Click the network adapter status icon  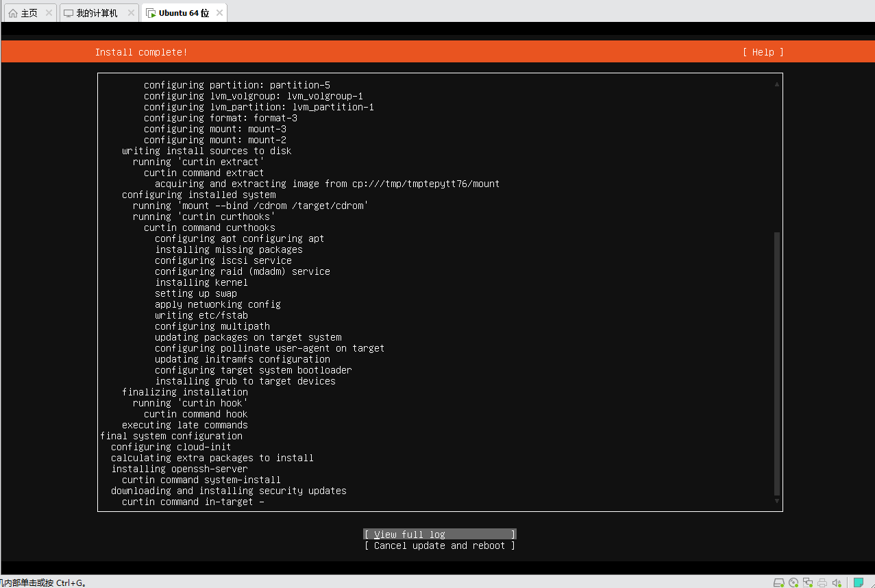point(807,582)
